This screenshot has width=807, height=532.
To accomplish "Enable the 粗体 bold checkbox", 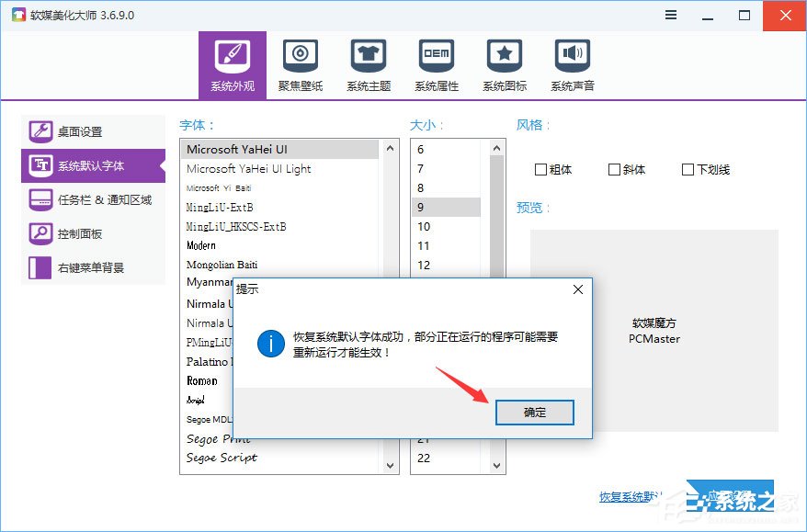I will [x=541, y=169].
